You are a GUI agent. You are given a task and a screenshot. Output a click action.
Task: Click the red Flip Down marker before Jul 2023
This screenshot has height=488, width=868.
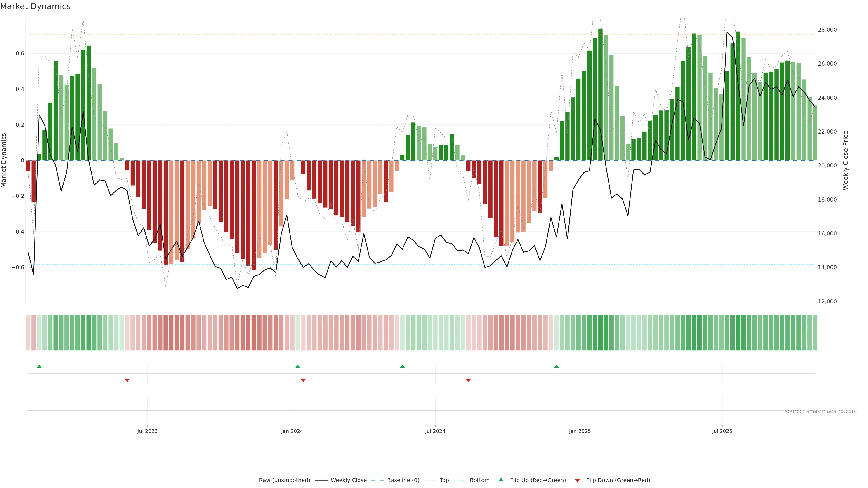pyautogui.click(x=127, y=380)
